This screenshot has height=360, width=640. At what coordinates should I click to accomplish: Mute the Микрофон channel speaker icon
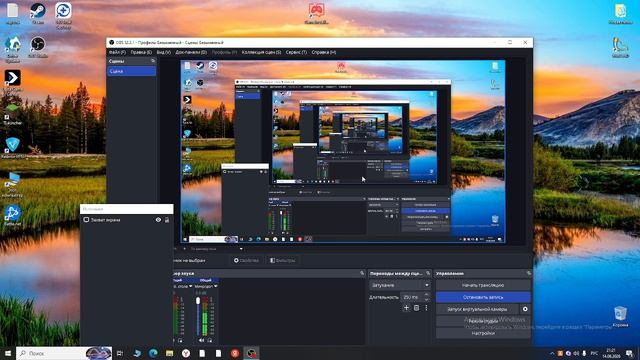coord(201,340)
